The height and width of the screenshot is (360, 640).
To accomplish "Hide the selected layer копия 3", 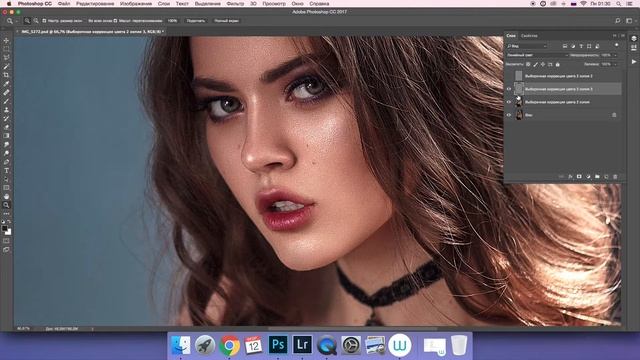I will (509, 89).
